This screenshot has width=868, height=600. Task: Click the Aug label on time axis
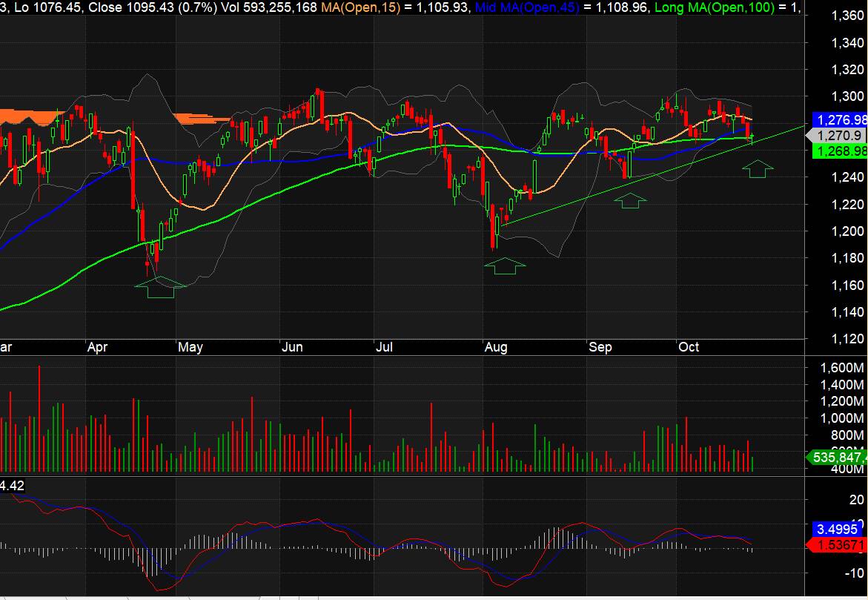(496, 347)
